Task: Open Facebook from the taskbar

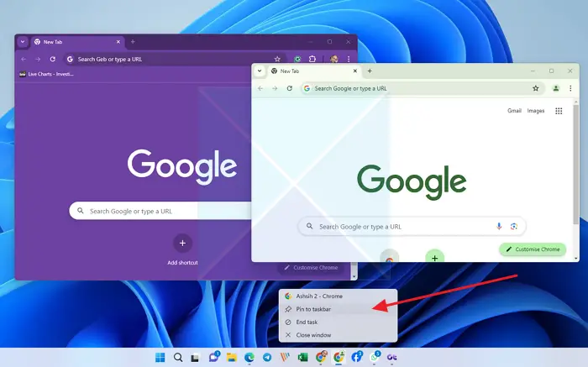Action: click(x=357, y=357)
